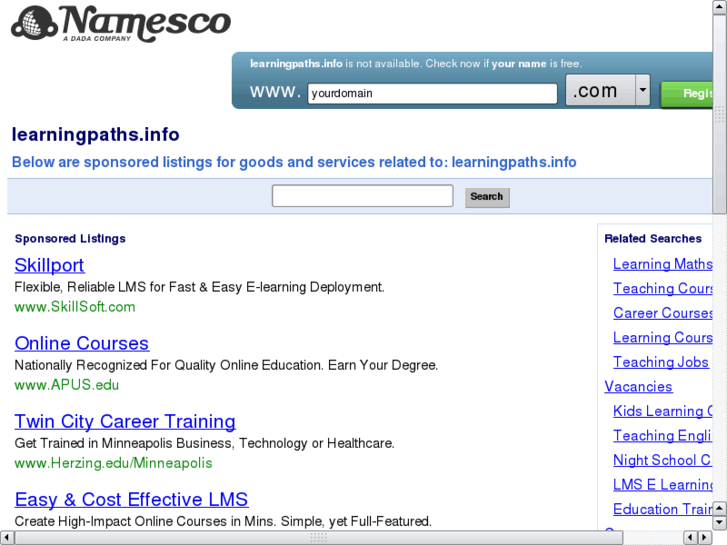The width and height of the screenshot is (727, 545).
Task: Select Kids Learning related search
Action: point(663,411)
